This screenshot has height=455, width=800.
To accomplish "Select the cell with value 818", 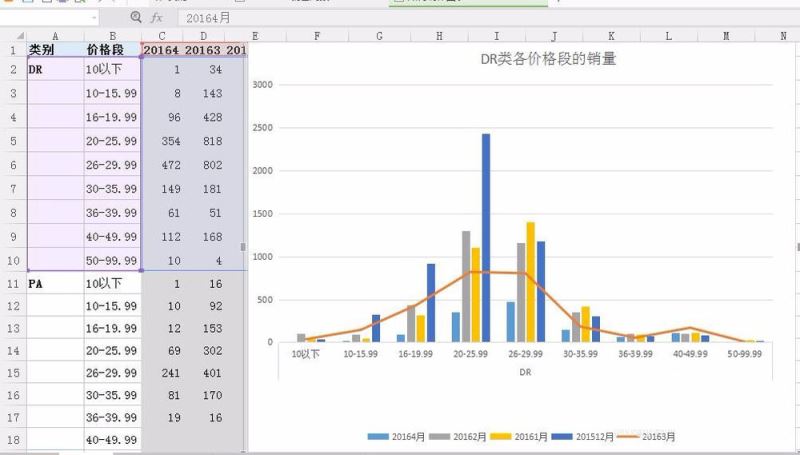I will click(x=209, y=141).
